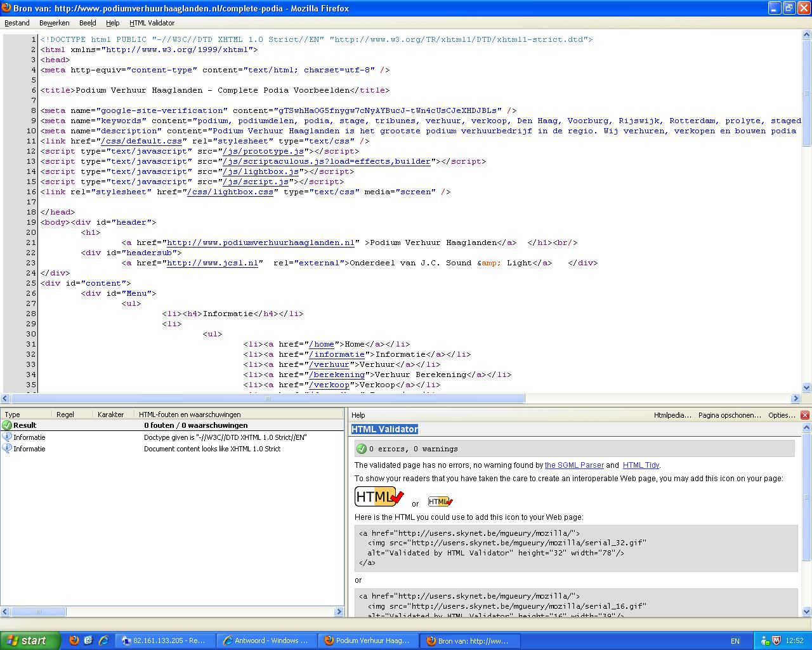The image size is (812, 650).
Task: Click http://www.podiumverhuurhaaglanden.nl link in source
Action: click(x=261, y=242)
